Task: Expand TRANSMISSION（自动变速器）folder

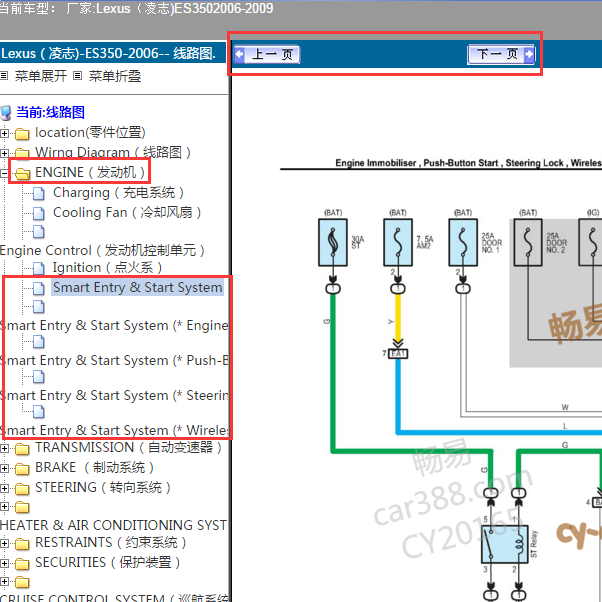Action: (x=4, y=448)
